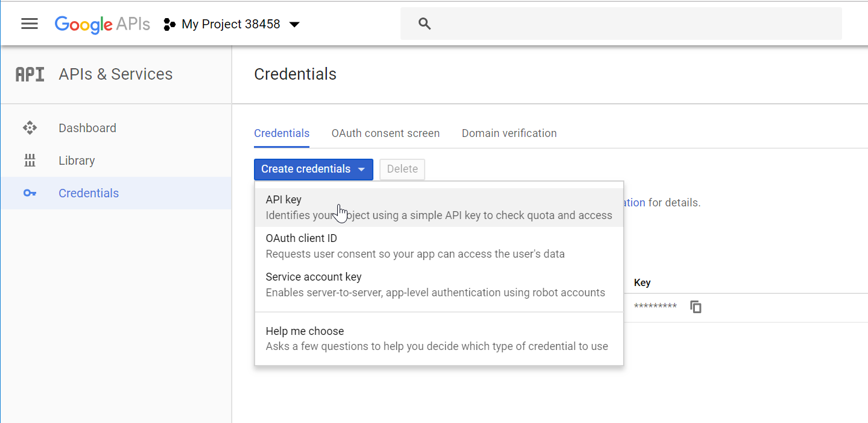Select Help me choose menu option
This screenshot has height=423, width=868.
click(439, 339)
